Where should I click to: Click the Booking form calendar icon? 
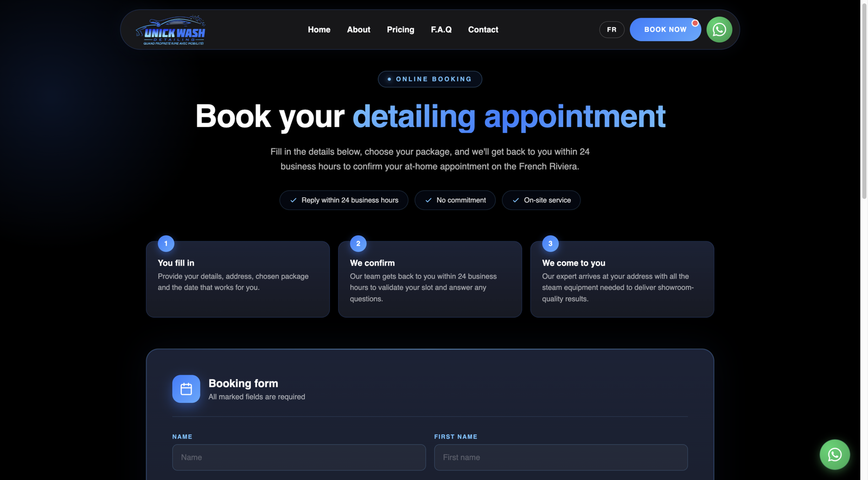[186, 389]
